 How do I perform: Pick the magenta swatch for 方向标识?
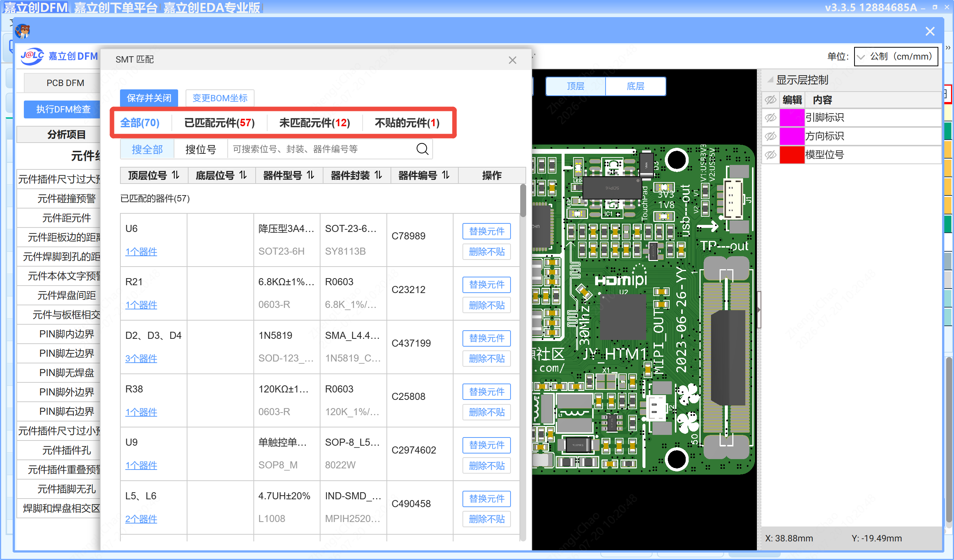(792, 136)
